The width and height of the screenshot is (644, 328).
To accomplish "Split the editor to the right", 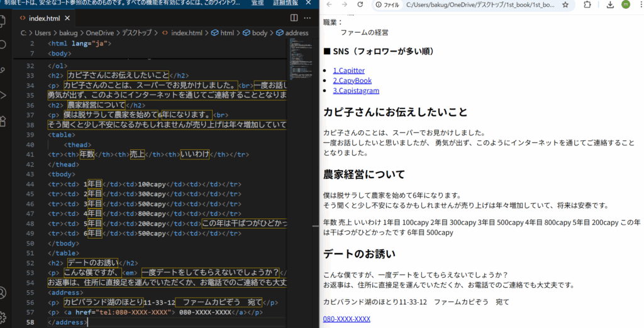I will [294, 18].
